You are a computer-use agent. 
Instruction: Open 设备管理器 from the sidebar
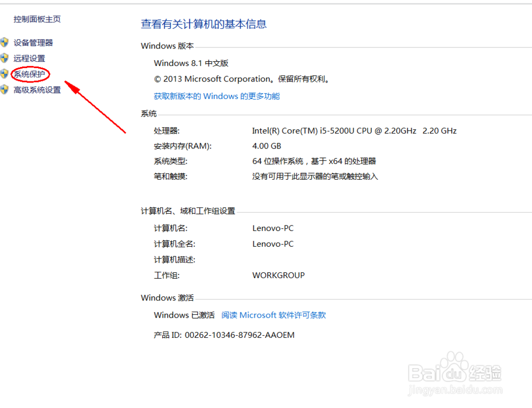click(x=34, y=43)
